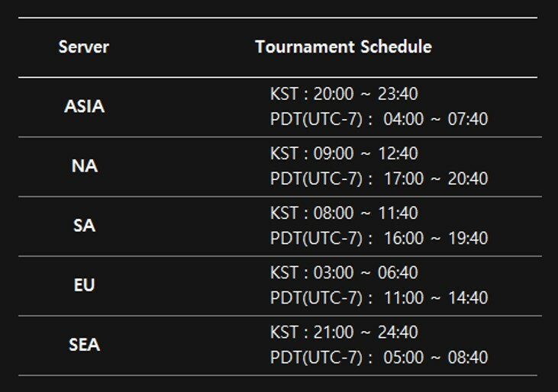Click the ASIA PDT 04:00 ~ 07:40 line
Screen dimensions: 558x392
379,119
